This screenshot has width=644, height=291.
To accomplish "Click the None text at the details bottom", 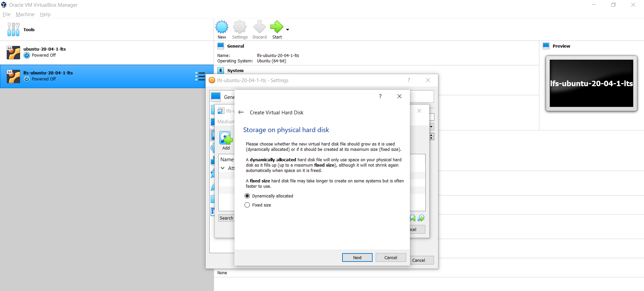I will tap(222, 273).
